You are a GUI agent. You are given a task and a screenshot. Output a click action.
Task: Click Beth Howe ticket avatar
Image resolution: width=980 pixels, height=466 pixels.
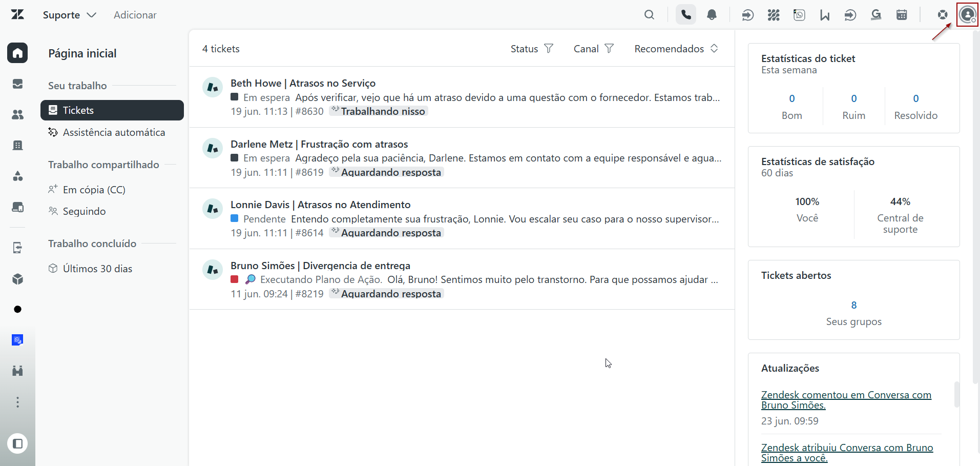coord(212,87)
